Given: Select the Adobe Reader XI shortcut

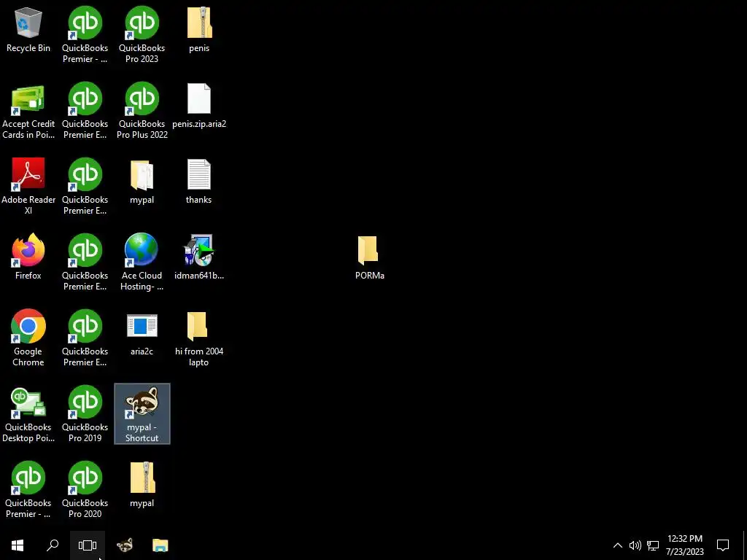Looking at the screenshot, I should click(x=28, y=186).
